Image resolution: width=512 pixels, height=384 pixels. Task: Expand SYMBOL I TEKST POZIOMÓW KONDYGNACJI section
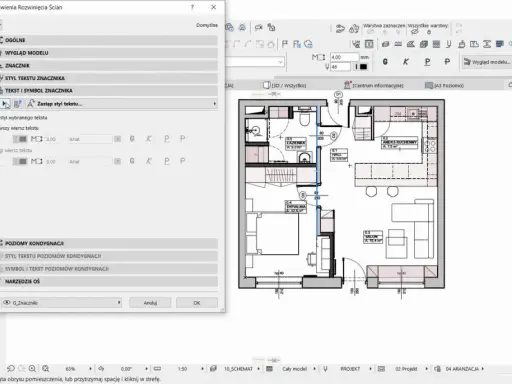109,269
